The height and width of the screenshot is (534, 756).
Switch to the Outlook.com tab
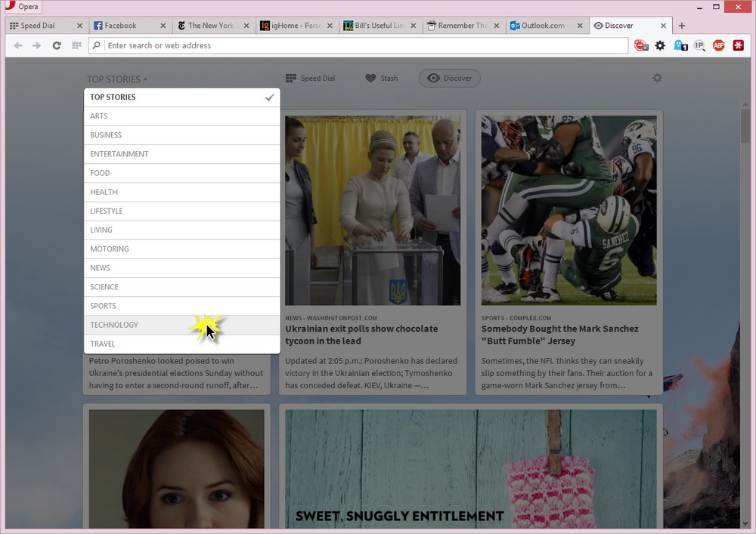tap(547, 26)
